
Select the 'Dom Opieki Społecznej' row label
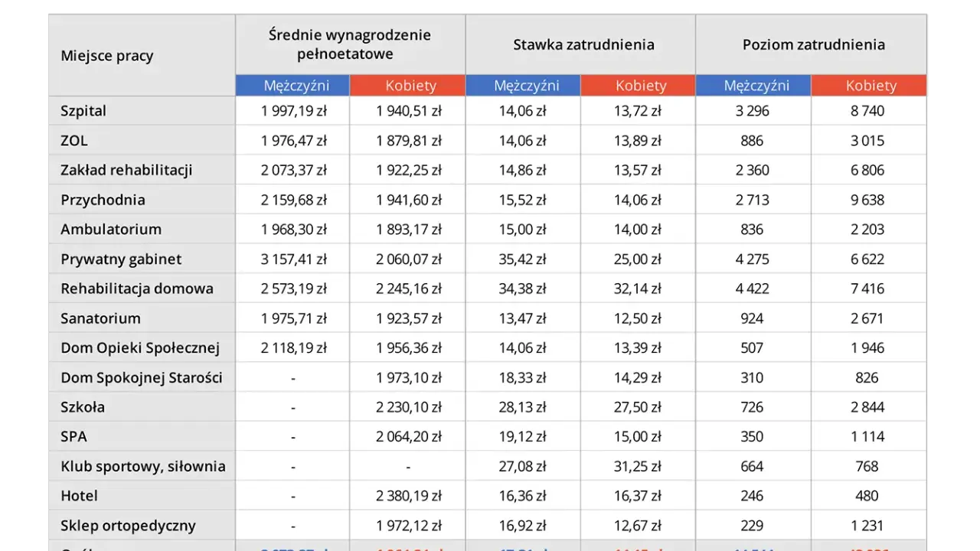[x=140, y=348]
